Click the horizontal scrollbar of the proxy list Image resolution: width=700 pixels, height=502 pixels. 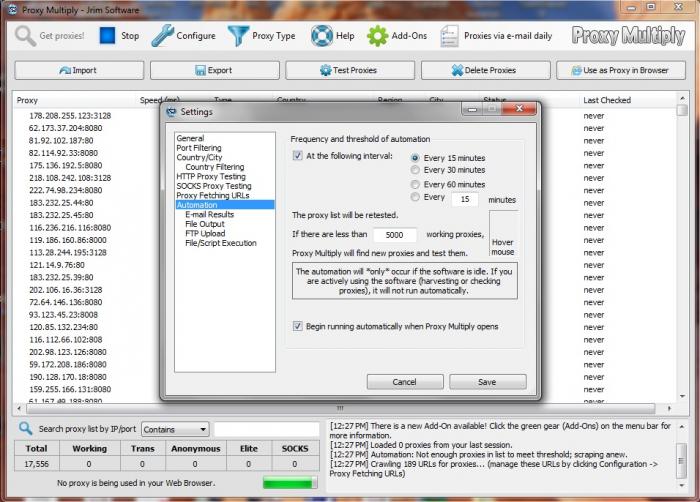(340, 408)
